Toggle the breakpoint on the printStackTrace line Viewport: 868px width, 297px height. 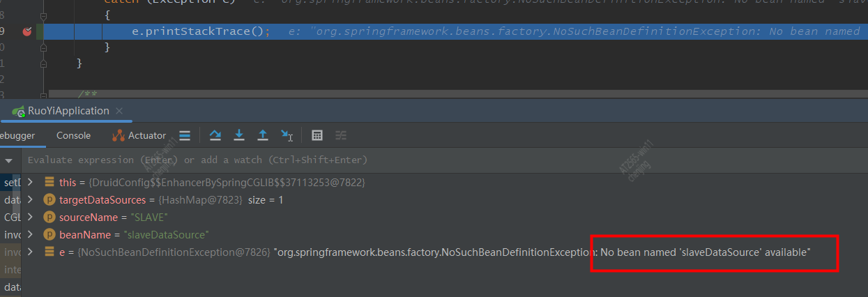pyautogui.click(x=26, y=31)
